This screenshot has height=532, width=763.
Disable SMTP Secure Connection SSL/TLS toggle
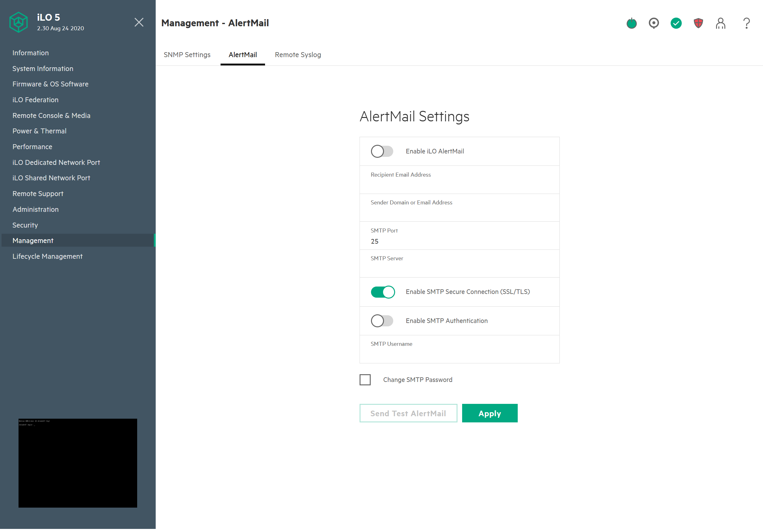[x=383, y=292]
